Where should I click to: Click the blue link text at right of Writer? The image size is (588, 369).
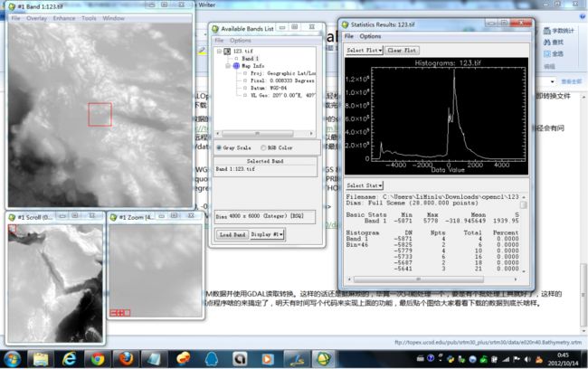(571, 81)
